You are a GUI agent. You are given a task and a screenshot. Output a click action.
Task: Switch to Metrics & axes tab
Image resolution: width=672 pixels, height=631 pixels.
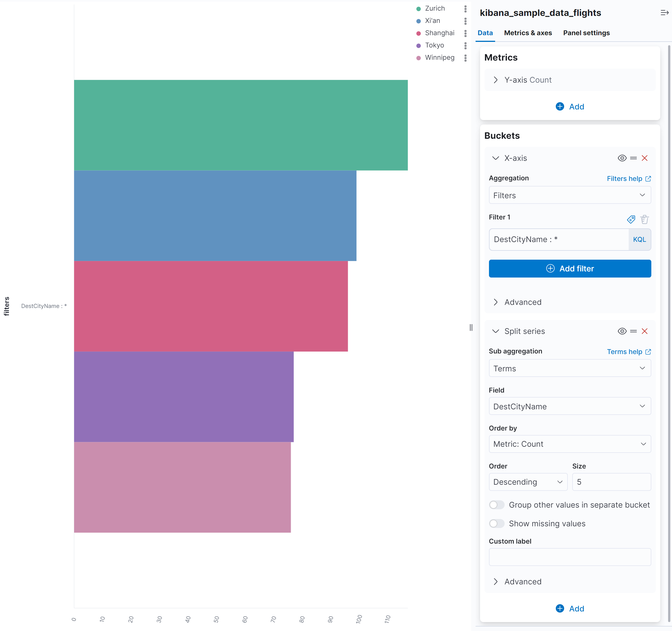coord(528,33)
